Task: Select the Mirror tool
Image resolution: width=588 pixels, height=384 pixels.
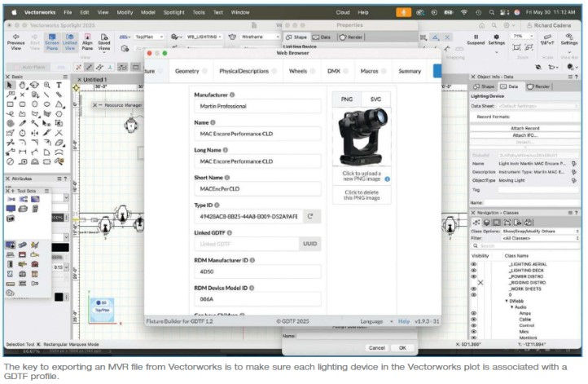Action: (34, 133)
